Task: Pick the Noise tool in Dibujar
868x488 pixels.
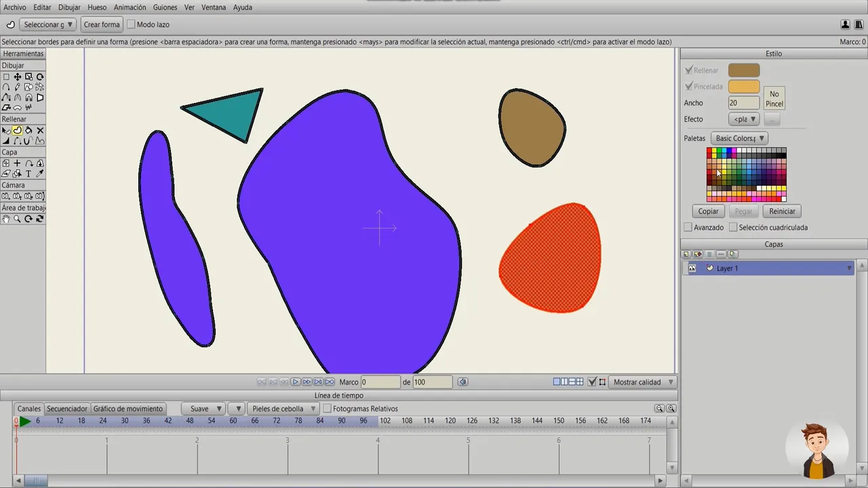Action: tap(28, 108)
